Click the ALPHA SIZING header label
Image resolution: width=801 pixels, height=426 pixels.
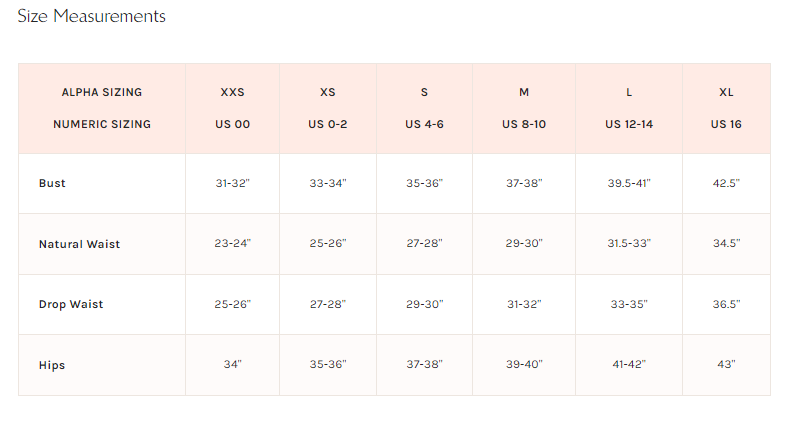point(102,92)
